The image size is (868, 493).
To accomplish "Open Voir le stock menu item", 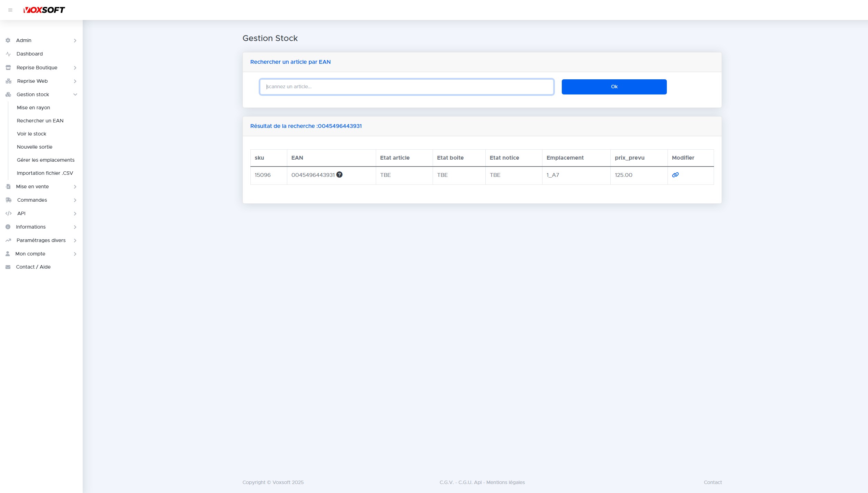I will tap(31, 134).
